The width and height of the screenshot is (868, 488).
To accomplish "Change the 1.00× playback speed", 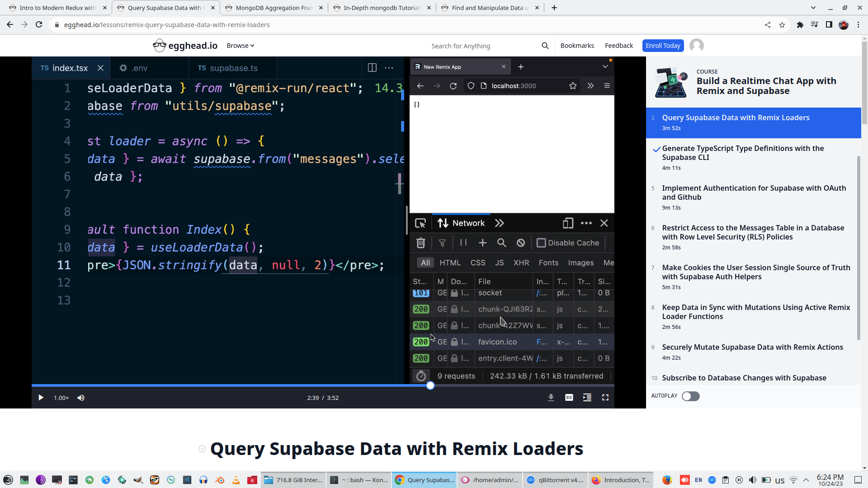I will coord(61,398).
